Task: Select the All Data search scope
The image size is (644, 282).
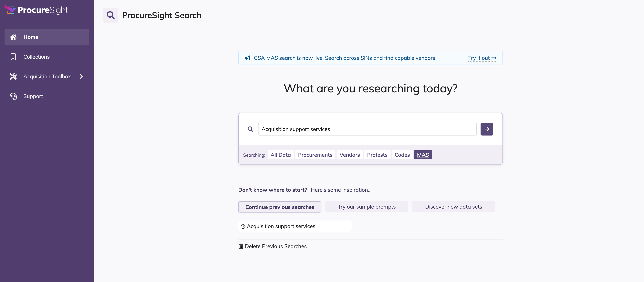Action: click(280, 155)
